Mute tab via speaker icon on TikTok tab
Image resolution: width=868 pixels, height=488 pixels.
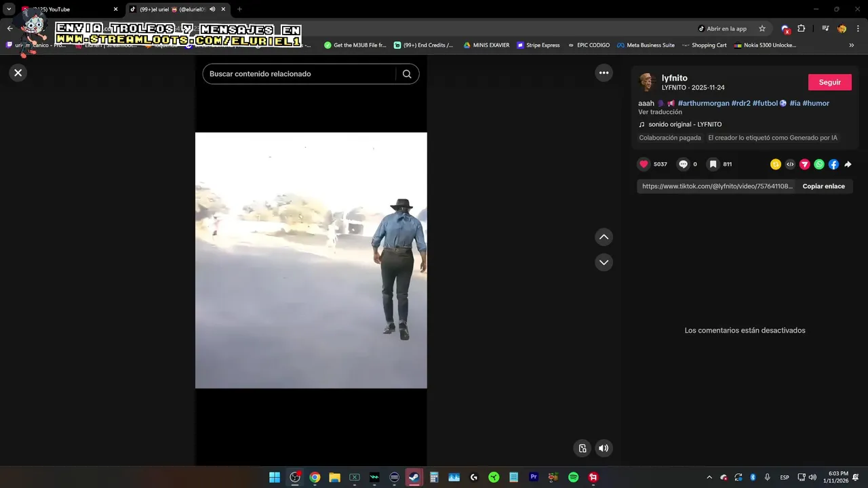point(212,9)
